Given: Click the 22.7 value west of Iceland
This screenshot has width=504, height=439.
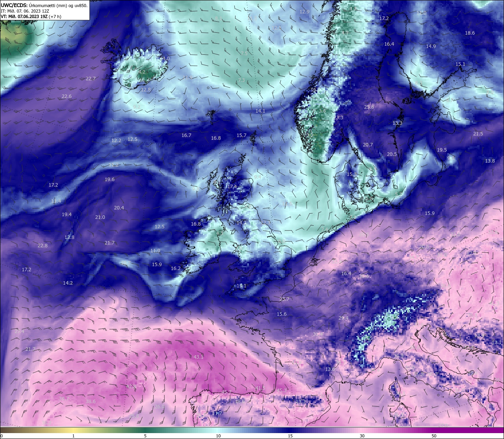Looking at the screenshot, I should [x=91, y=79].
